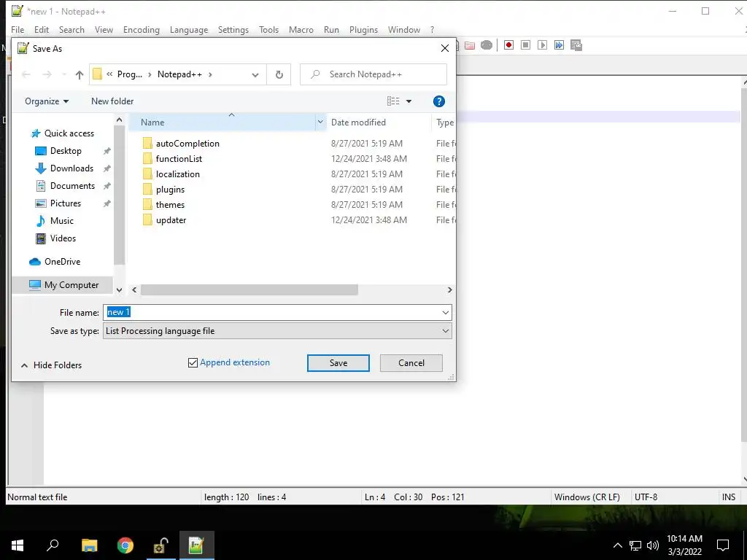Expand the Notepad++ breadcrumb chevron
This screenshot has height=560, width=747.
click(x=210, y=75)
